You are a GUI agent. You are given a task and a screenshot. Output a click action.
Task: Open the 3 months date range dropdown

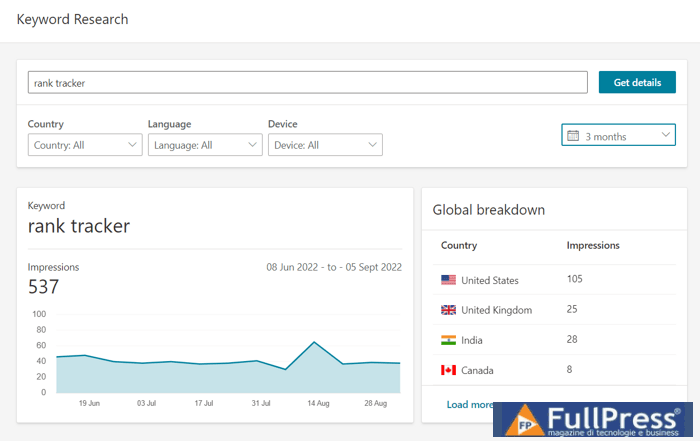[618, 135]
